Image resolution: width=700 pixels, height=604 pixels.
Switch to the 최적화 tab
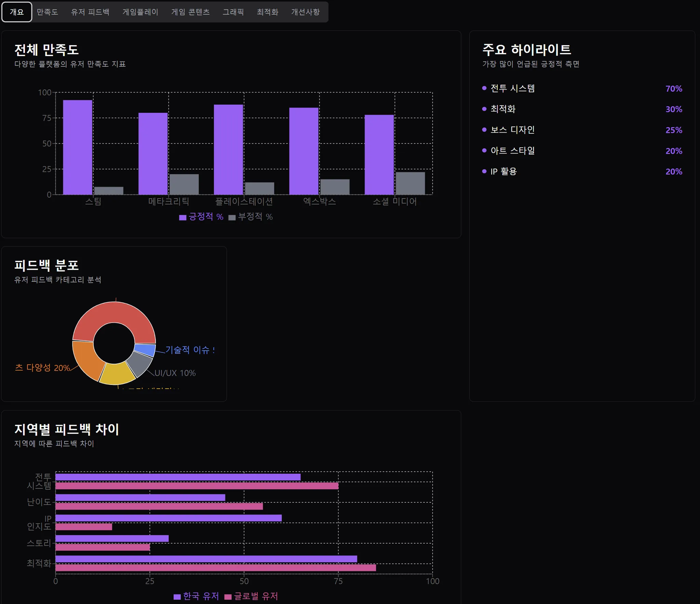(267, 12)
